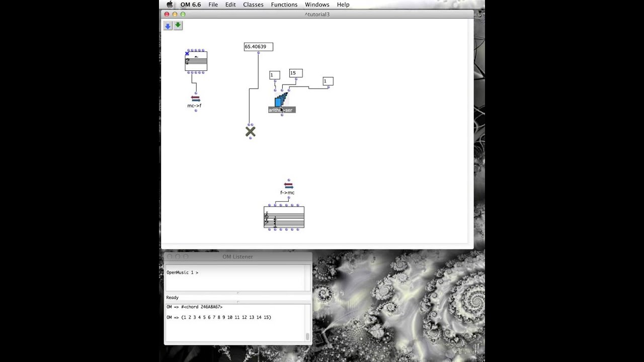Select the mc->f converter icon
The height and width of the screenshot is (362, 644).
pyautogui.click(x=195, y=99)
